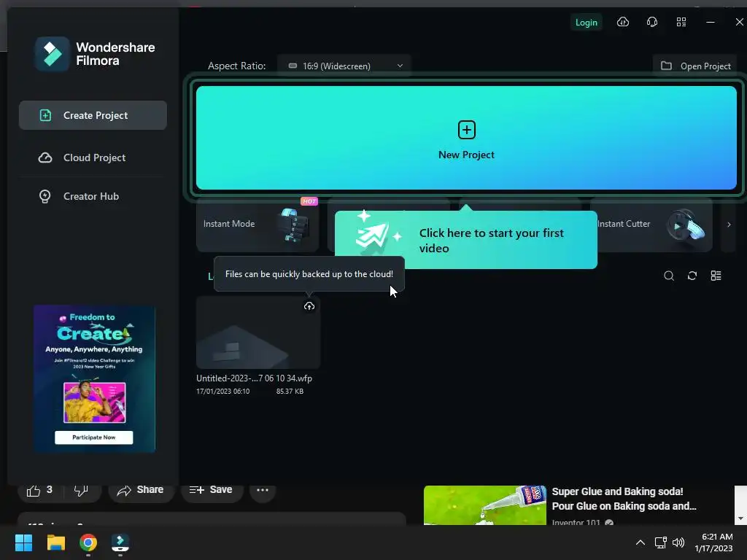
Task: Dislike the YouTube video in browser
Action: tap(81, 490)
